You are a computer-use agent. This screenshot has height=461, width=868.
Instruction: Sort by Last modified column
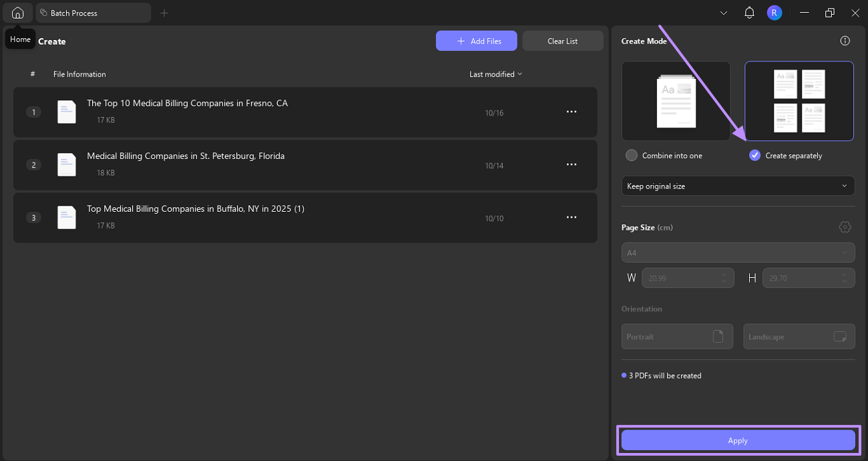coord(495,74)
